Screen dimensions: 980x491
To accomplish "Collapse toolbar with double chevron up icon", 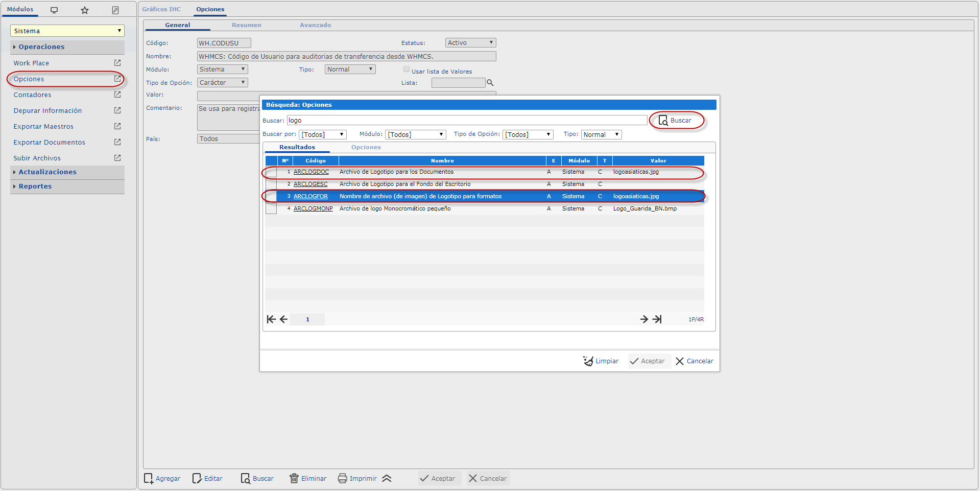I will tap(387, 478).
